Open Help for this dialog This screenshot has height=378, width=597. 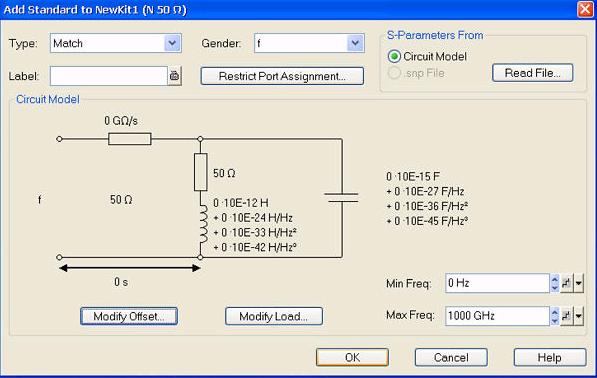click(550, 357)
